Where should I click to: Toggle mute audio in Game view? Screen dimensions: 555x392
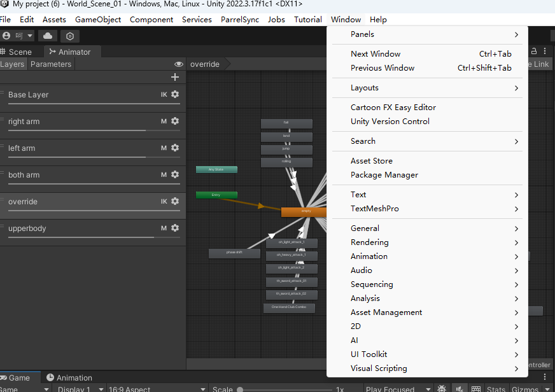pyautogui.click(x=460, y=388)
